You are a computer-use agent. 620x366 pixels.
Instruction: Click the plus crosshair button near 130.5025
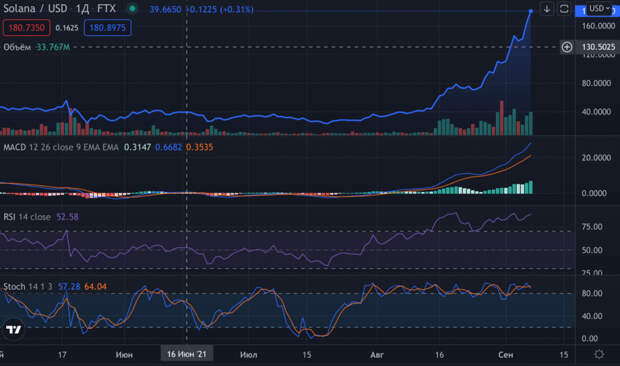point(567,47)
